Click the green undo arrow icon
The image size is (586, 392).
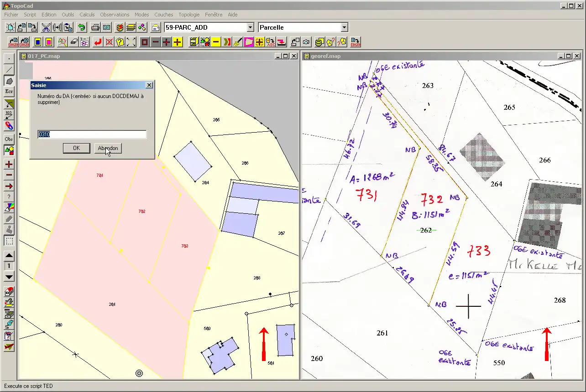(x=81, y=27)
